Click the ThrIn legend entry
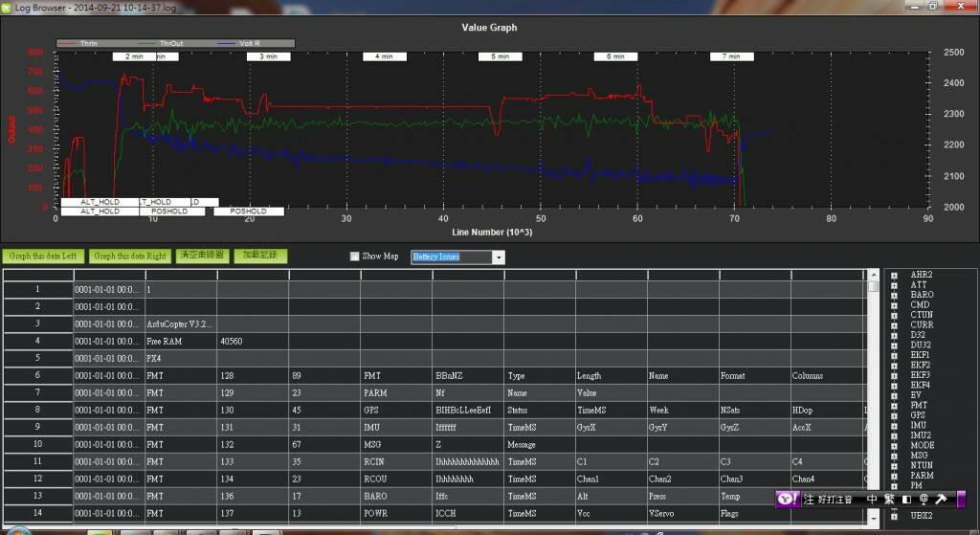The width and height of the screenshot is (980, 535). point(78,44)
